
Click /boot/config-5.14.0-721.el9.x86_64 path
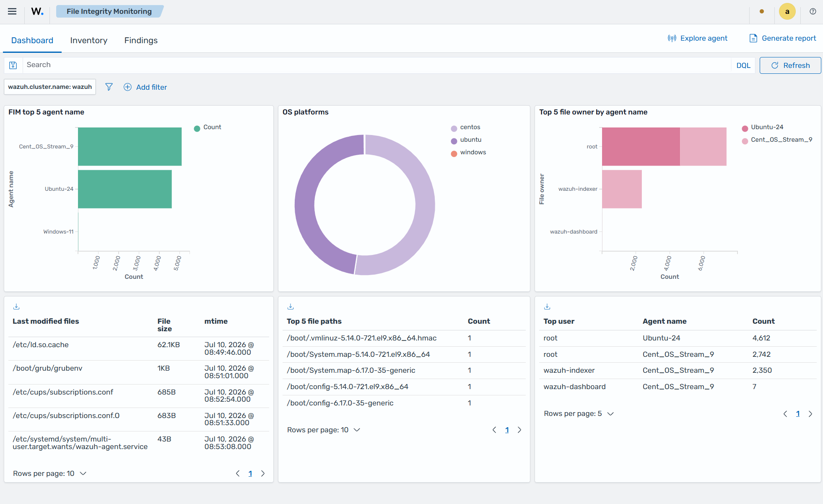click(348, 387)
